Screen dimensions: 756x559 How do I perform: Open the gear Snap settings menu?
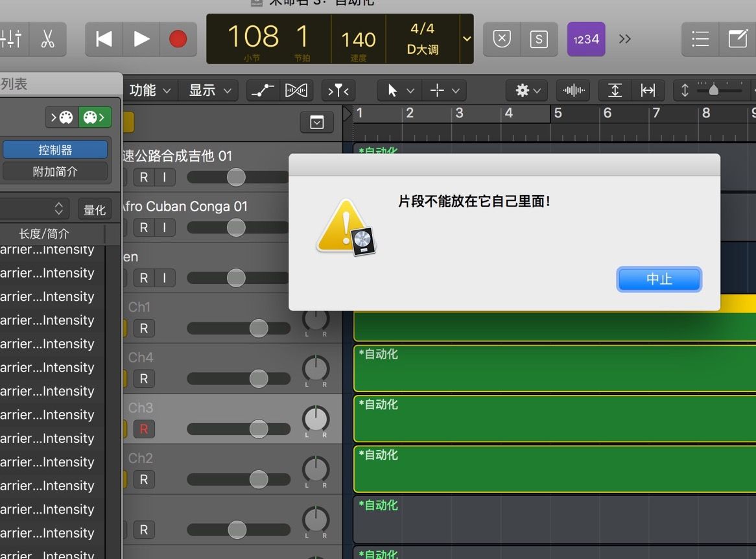pos(528,90)
